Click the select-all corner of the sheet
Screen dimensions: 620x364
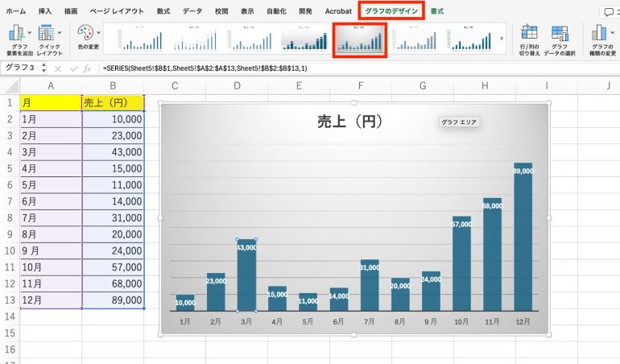(x=10, y=86)
